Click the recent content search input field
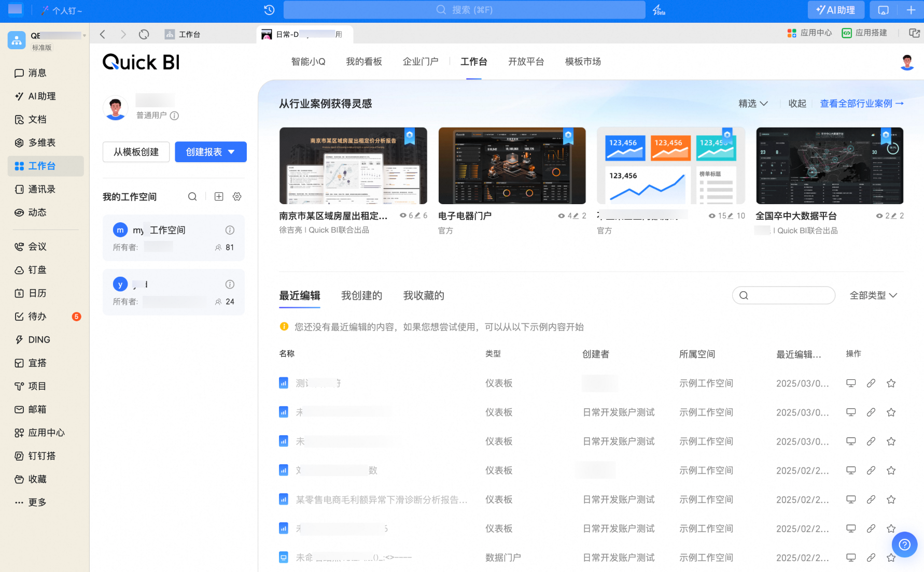This screenshot has height=572, width=924. coord(789,295)
